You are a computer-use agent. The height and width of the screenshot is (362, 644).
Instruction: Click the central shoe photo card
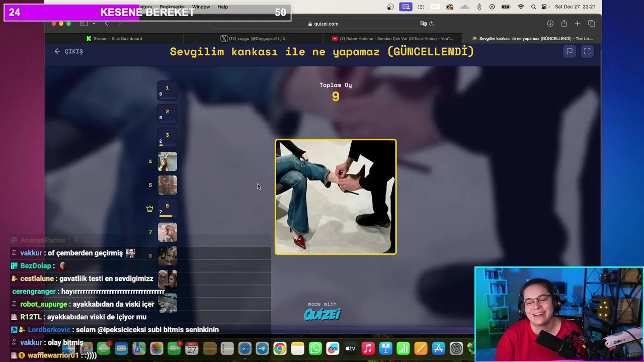(336, 197)
